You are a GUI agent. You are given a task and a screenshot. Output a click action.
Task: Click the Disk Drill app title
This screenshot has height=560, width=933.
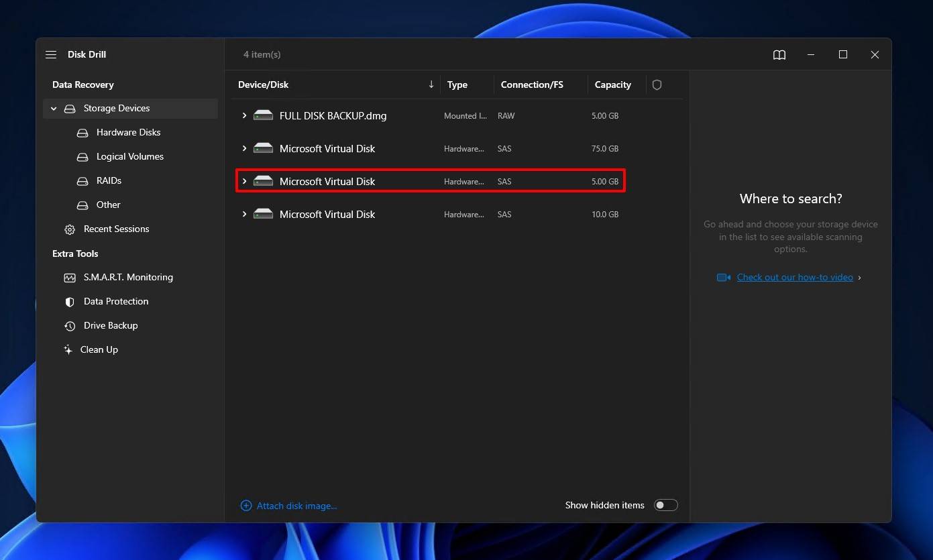coord(87,55)
